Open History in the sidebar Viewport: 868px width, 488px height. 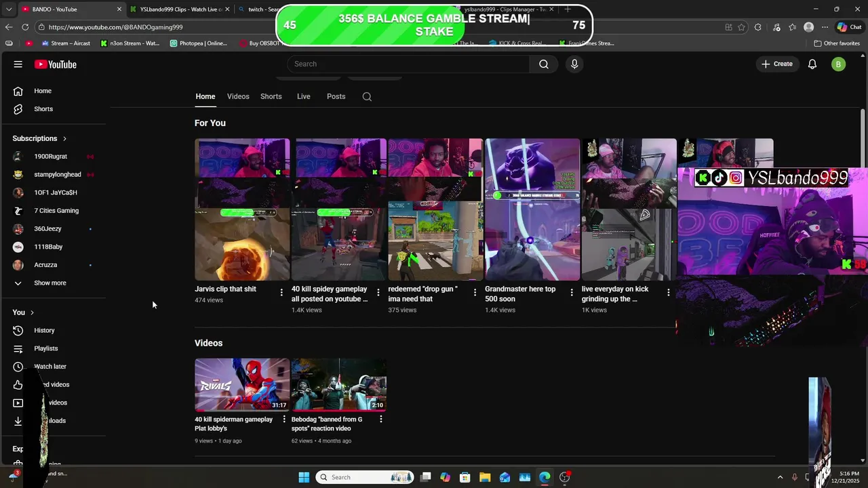coord(54,331)
